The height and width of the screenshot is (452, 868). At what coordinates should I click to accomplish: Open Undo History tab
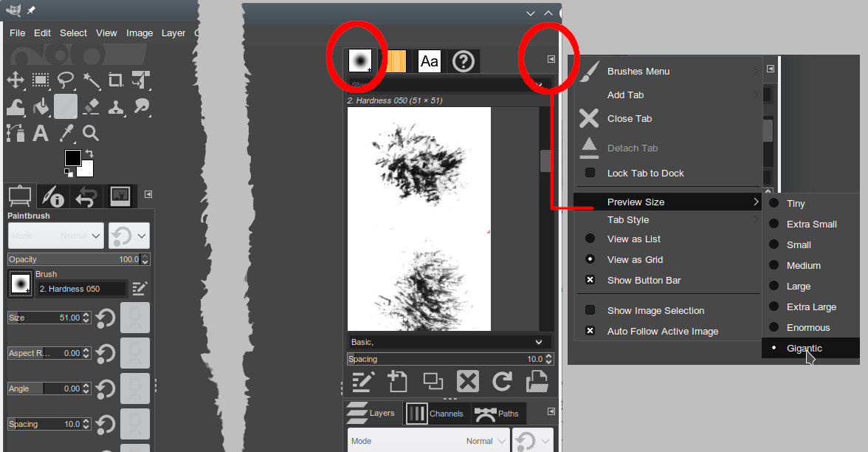pos(87,196)
